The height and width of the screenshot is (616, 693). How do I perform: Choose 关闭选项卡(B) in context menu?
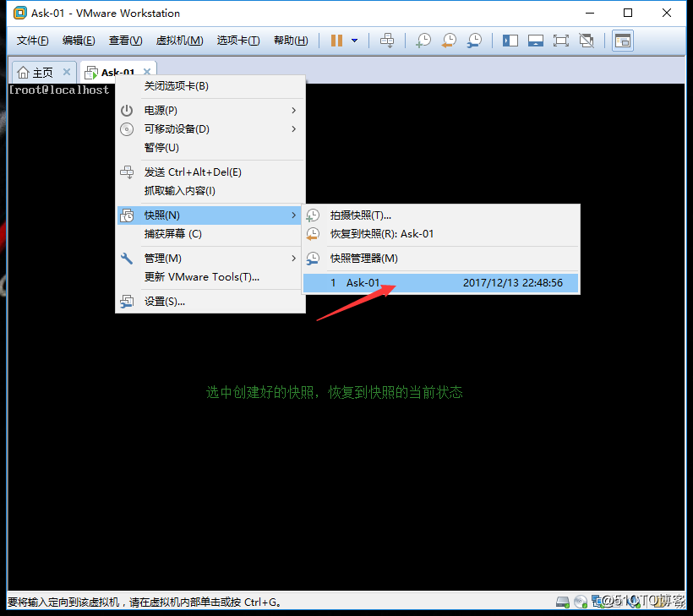click(210, 85)
